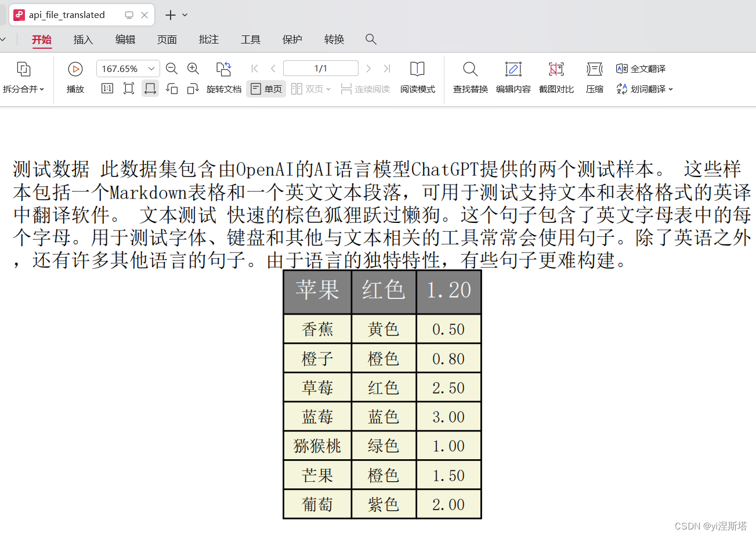Open the 编辑内容 edit content tool
The height and width of the screenshot is (537, 756).
[513, 77]
